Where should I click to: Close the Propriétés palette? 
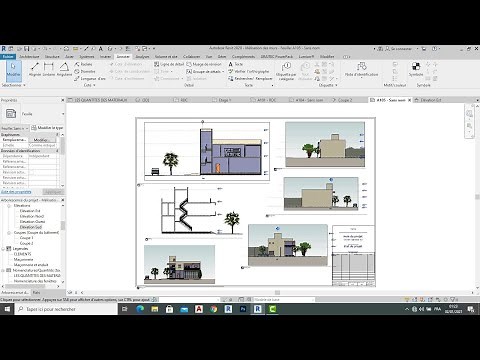[62, 100]
